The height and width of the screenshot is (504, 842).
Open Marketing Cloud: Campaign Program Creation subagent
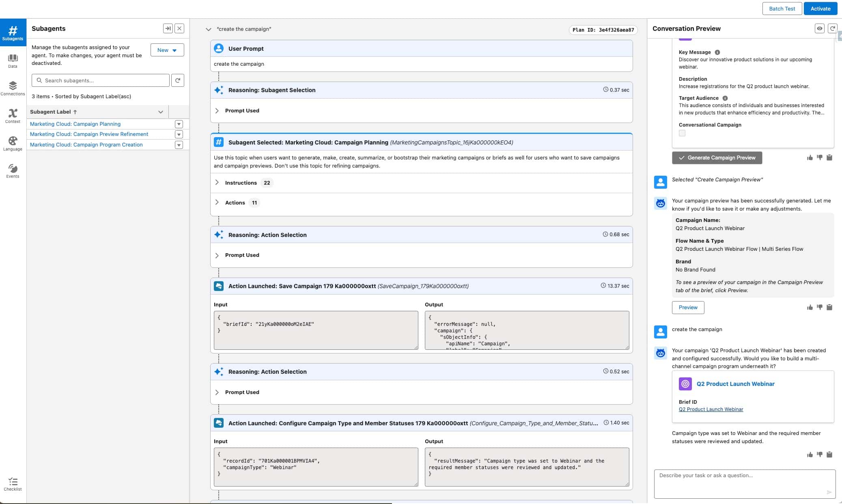pos(86,144)
